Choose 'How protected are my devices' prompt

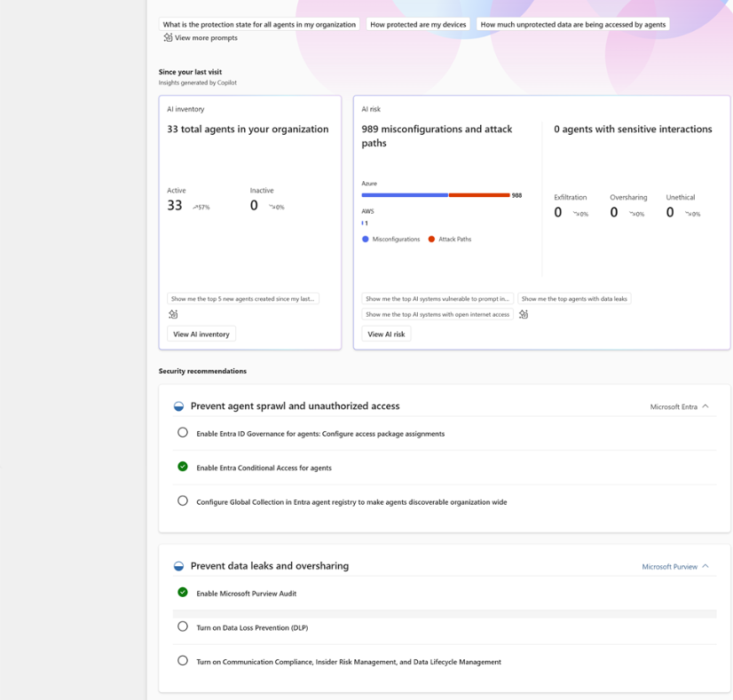click(x=418, y=24)
